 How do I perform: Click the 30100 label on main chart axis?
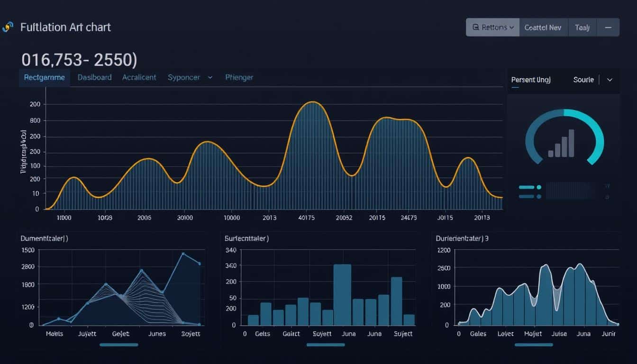click(184, 218)
